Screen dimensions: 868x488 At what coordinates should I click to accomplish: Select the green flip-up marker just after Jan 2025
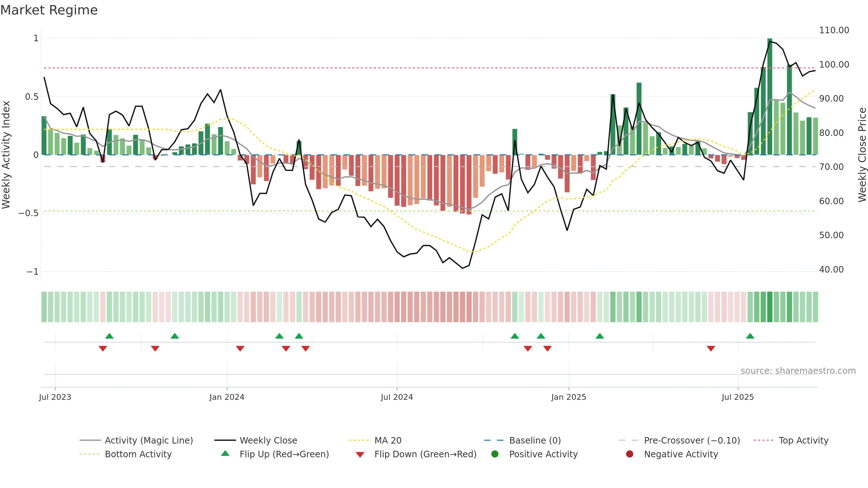pyautogui.click(x=600, y=336)
